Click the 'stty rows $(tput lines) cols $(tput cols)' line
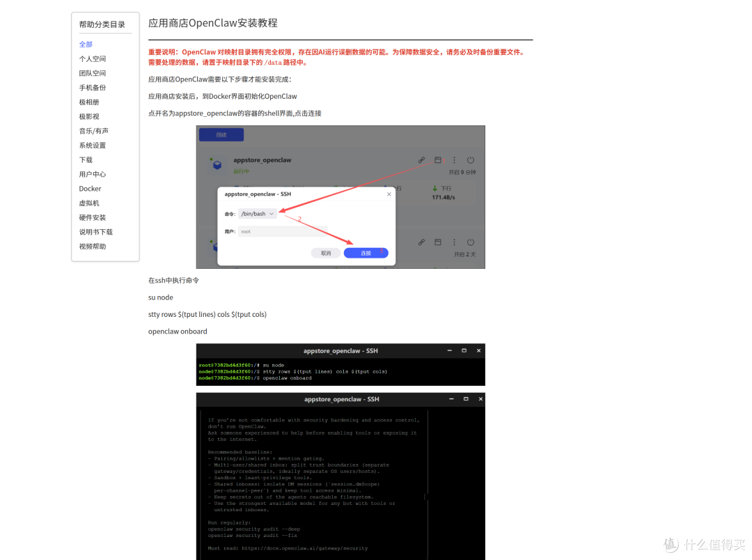Viewport: 752px width, 560px height. click(x=207, y=314)
